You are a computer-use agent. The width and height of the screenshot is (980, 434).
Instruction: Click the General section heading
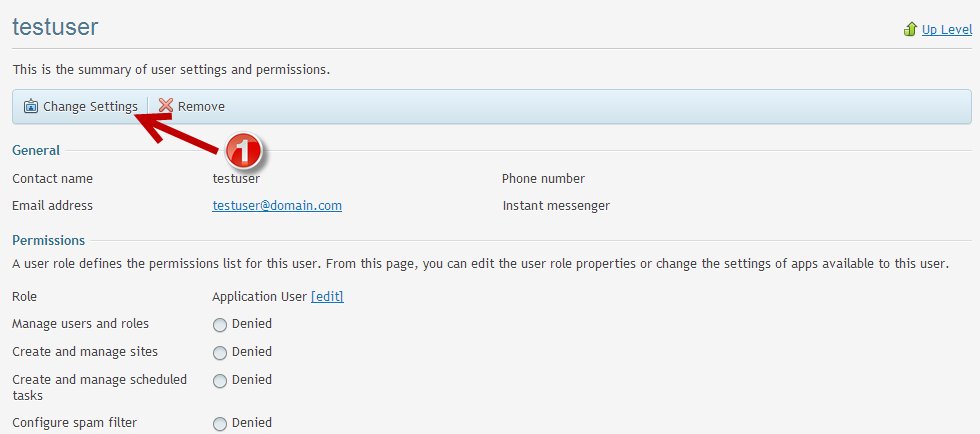coord(36,150)
